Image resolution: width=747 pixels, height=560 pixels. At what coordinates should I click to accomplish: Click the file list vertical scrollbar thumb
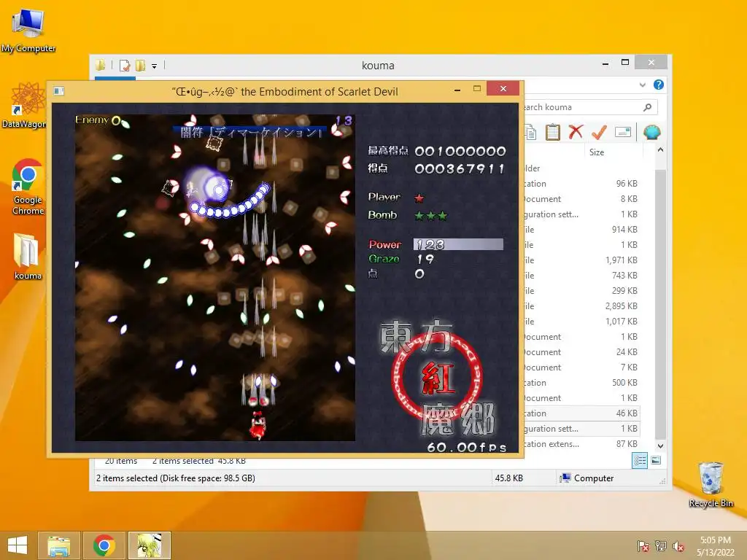(x=660, y=305)
